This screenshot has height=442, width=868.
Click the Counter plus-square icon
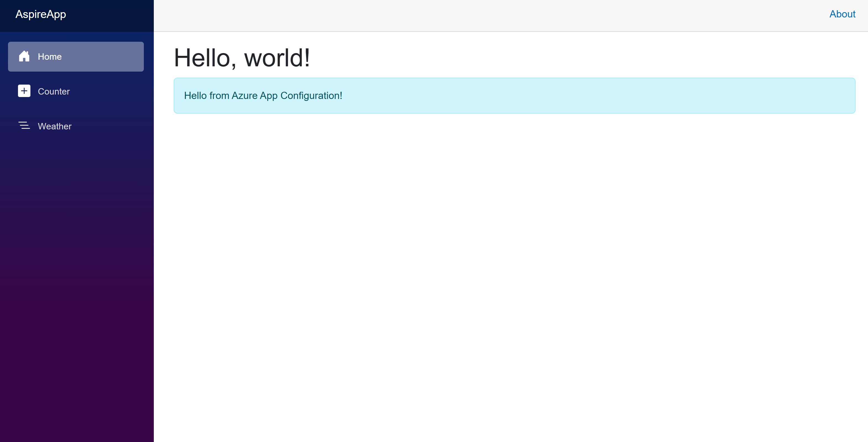click(24, 91)
